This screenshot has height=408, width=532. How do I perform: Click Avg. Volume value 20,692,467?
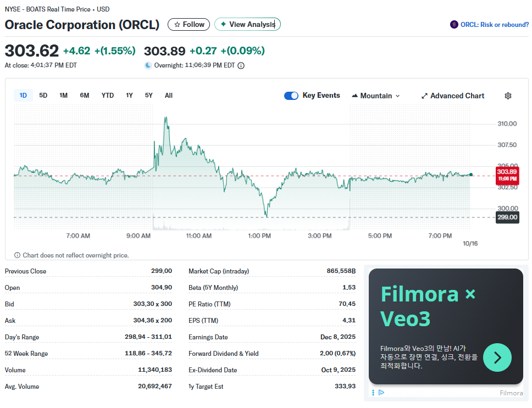point(155,386)
